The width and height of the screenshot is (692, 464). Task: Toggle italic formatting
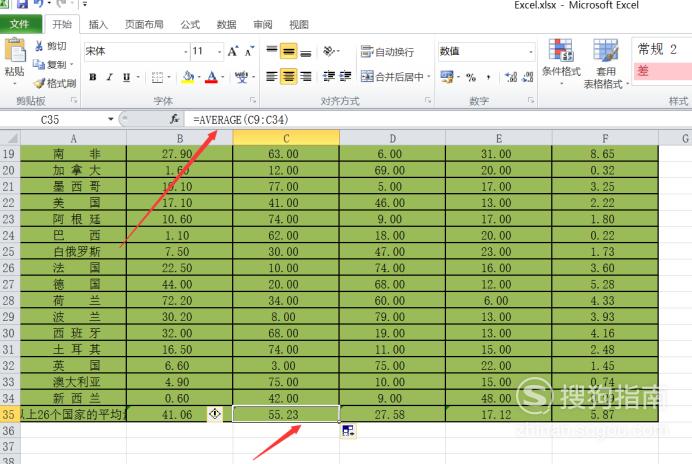pyautogui.click(x=109, y=77)
